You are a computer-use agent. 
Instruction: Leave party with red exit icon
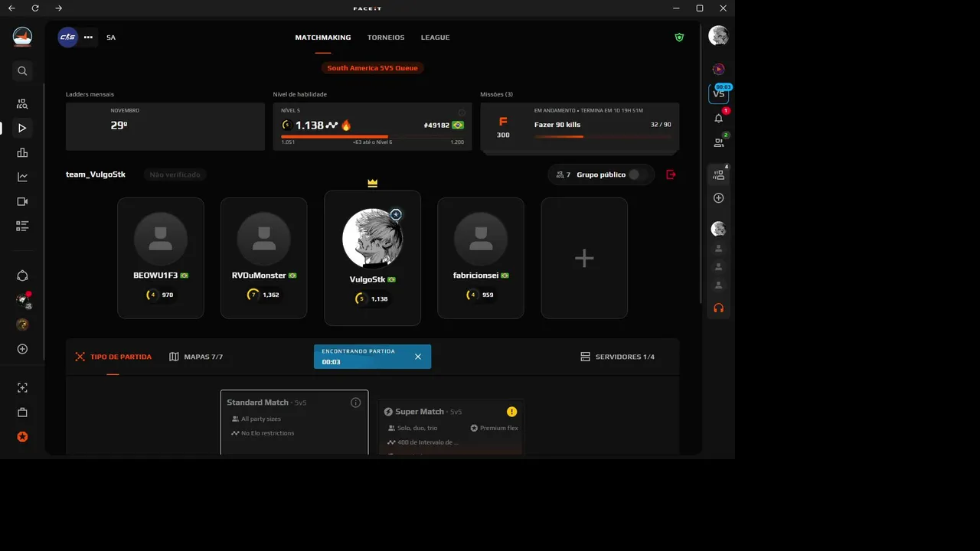click(671, 174)
